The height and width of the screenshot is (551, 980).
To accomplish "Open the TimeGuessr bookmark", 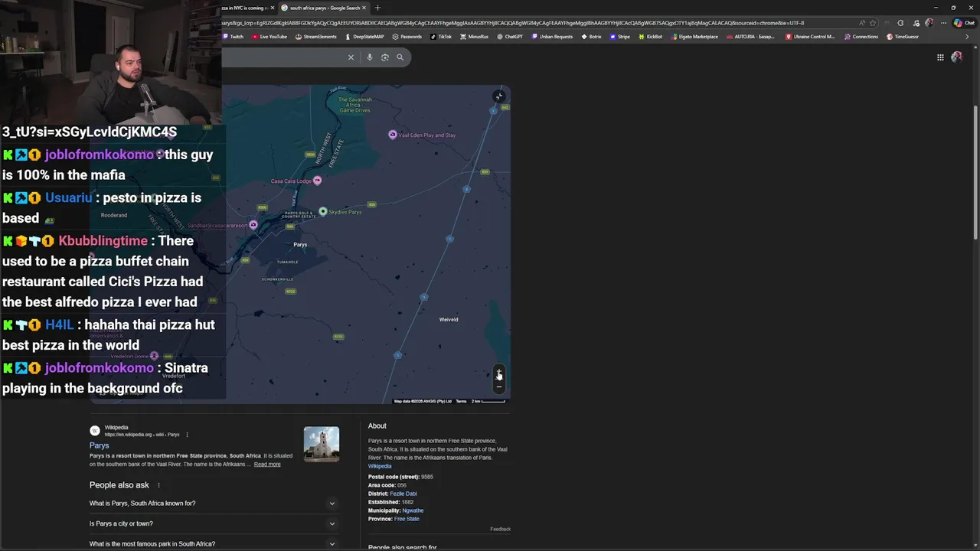I will click(903, 37).
